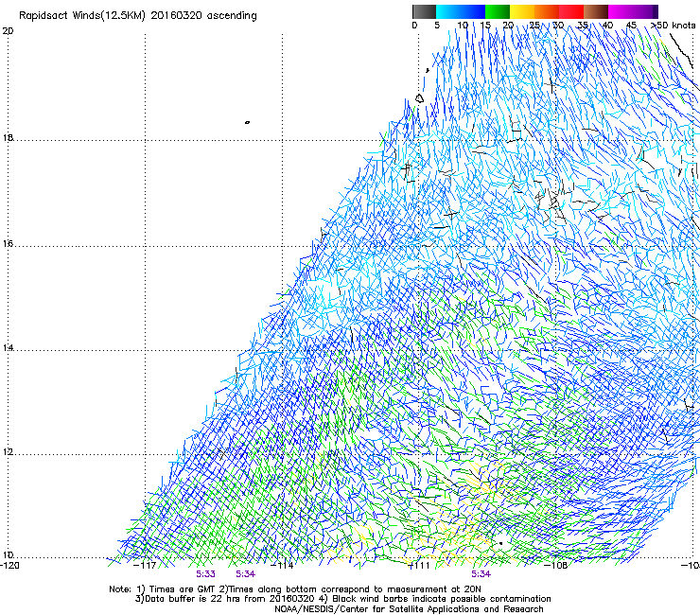Click the longitude label '-120'
Image resolution: width=700 pixels, height=615 pixels.
pyautogui.click(x=9, y=565)
